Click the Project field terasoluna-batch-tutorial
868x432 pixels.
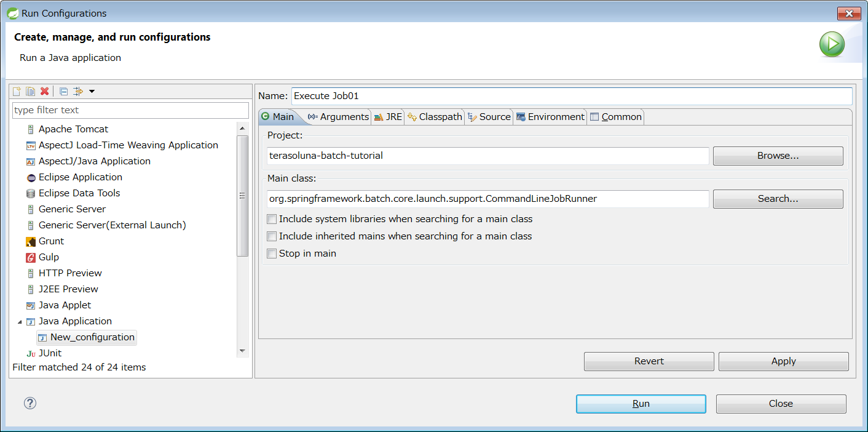[488, 156]
